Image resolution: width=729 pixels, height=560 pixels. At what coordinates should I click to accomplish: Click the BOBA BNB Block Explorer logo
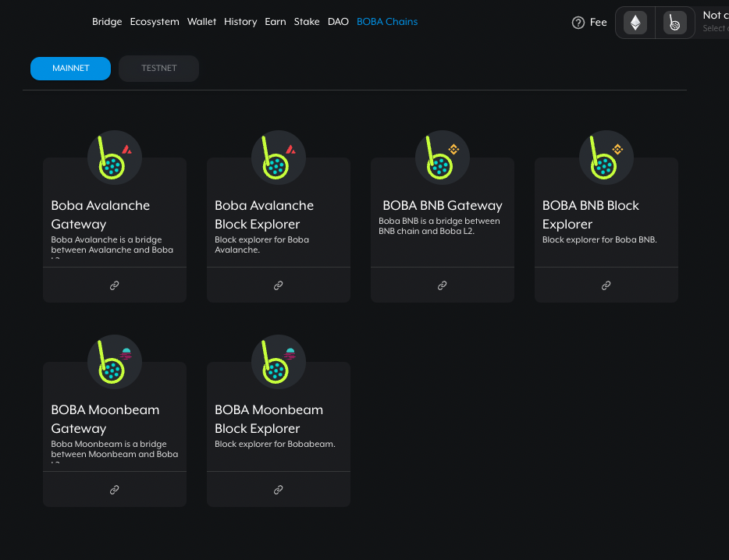coord(606,158)
